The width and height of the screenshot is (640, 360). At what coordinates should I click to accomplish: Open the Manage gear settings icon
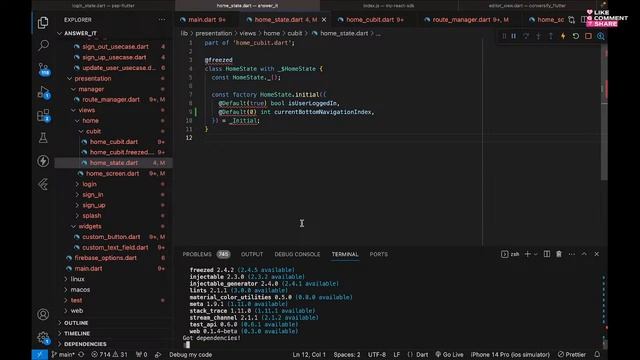43,338
